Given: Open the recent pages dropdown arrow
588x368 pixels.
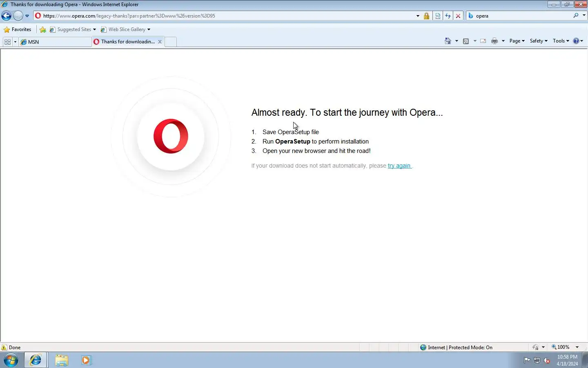Looking at the screenshot, I should (27, 16).
